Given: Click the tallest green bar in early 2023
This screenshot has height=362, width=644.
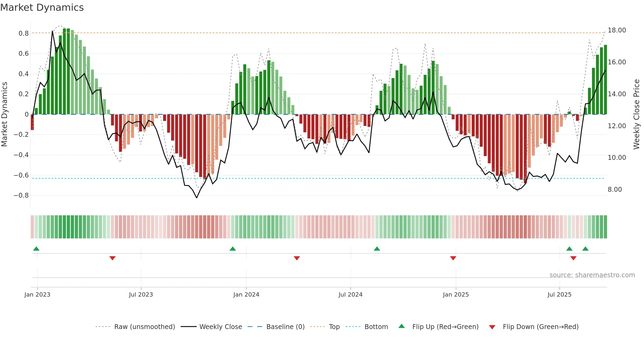Looking at the screenshot, I should [68, 71].
